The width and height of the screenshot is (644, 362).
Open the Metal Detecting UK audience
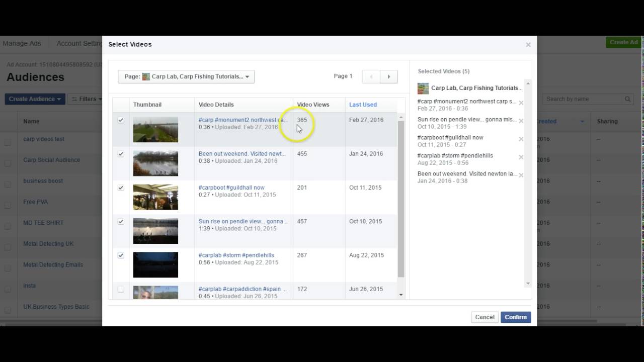48,244
